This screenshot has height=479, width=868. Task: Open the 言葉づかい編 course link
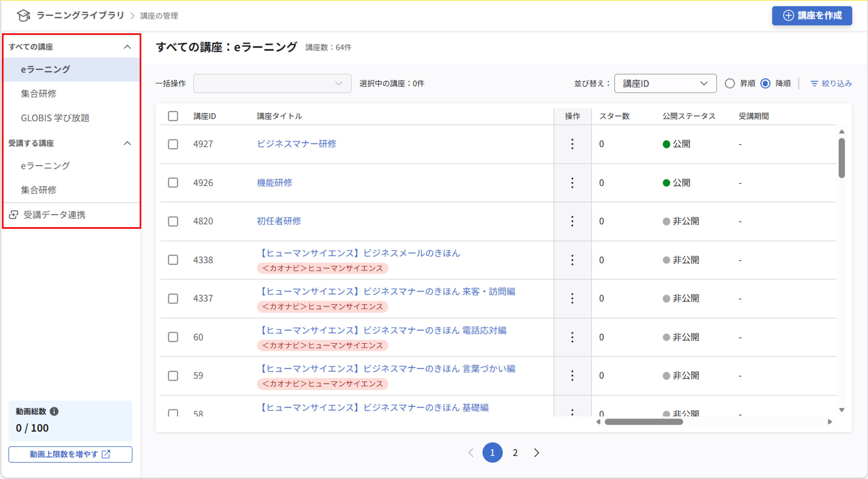pyautogui.click(x=386, y=369)
